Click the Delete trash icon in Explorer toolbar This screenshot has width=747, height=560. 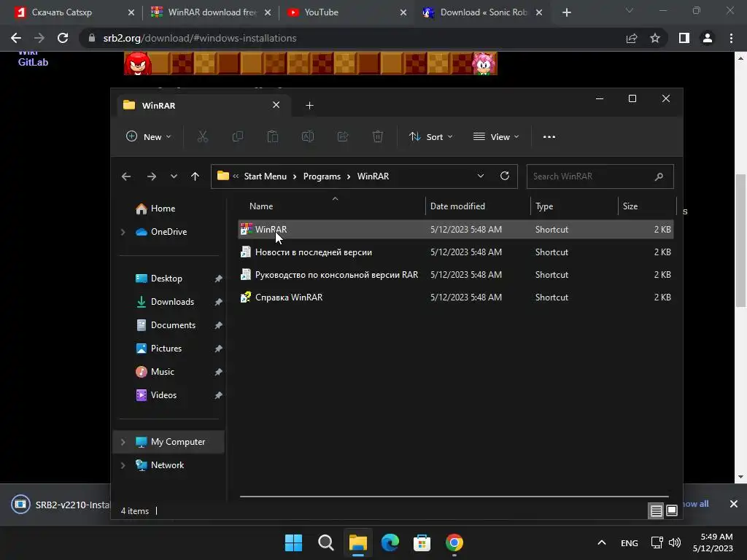378,136
